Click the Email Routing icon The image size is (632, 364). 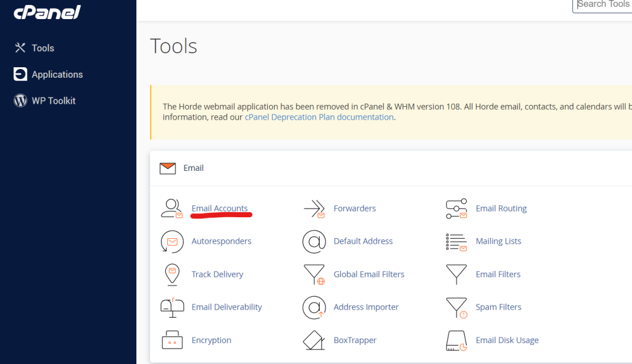[x=456, y=209]
